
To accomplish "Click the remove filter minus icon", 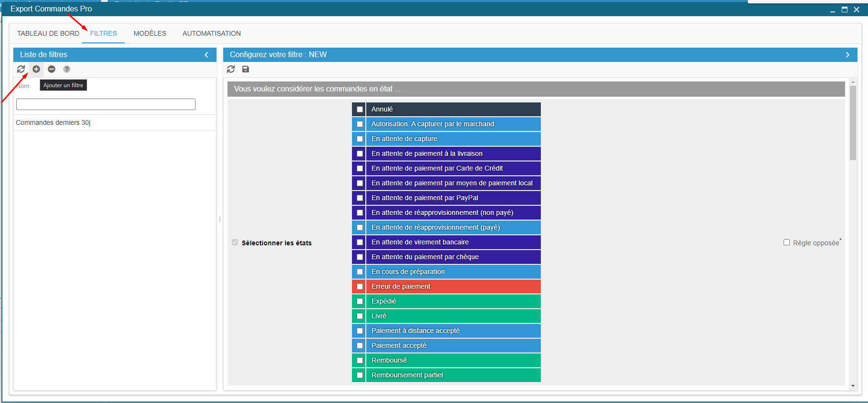I will [x=52, y=69].
